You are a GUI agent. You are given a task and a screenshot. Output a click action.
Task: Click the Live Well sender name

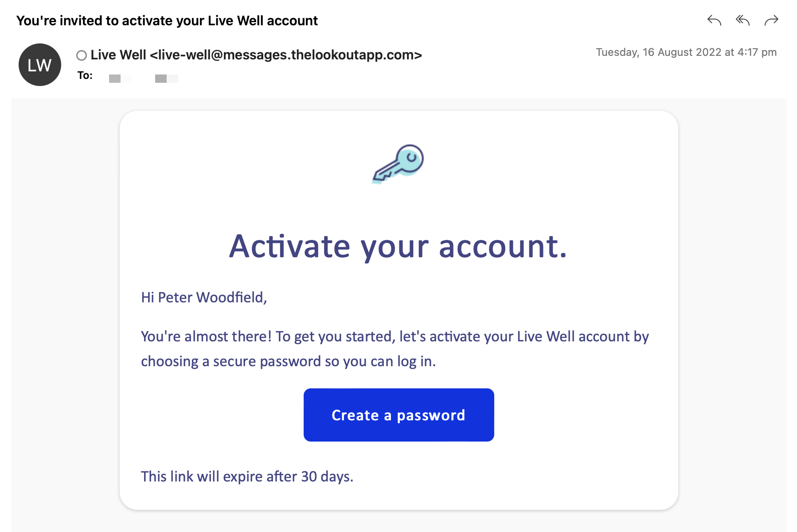[x=118, y=55]
